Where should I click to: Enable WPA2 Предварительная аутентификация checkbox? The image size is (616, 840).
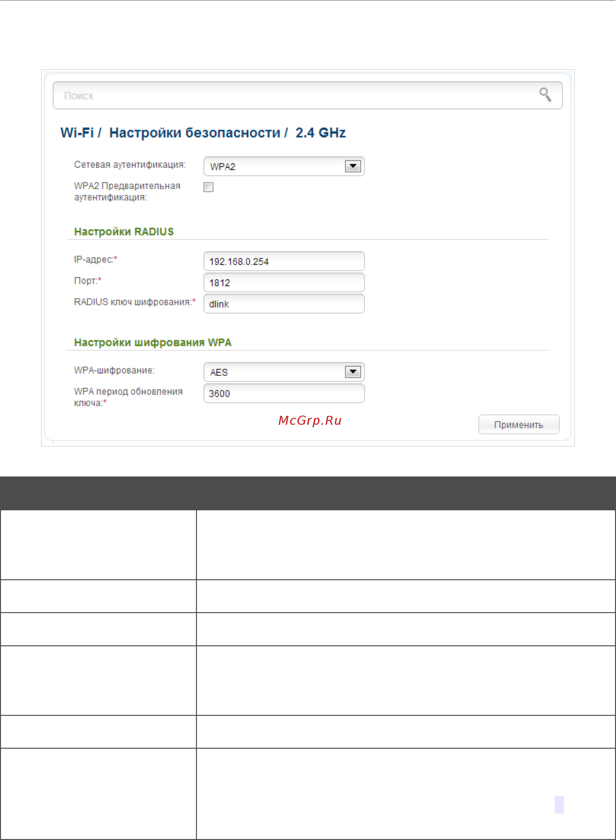click(208, 187)
